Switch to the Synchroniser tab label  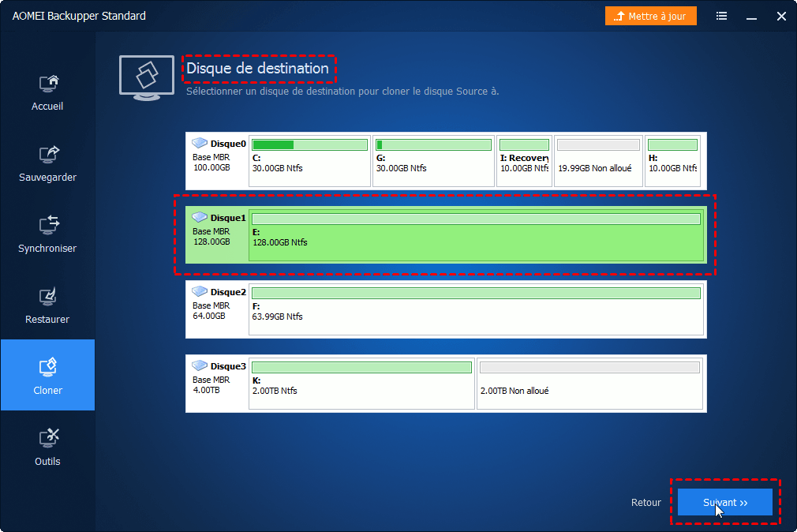click(47, 249)
